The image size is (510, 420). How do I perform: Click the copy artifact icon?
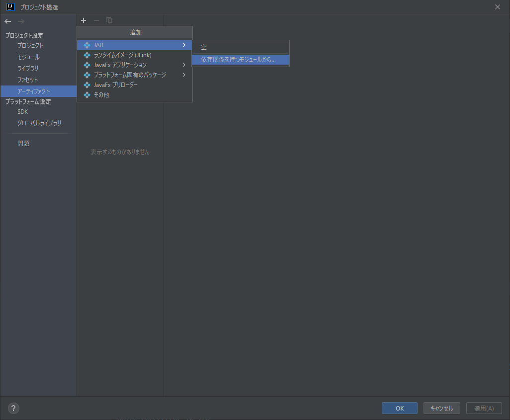[109, 20]
